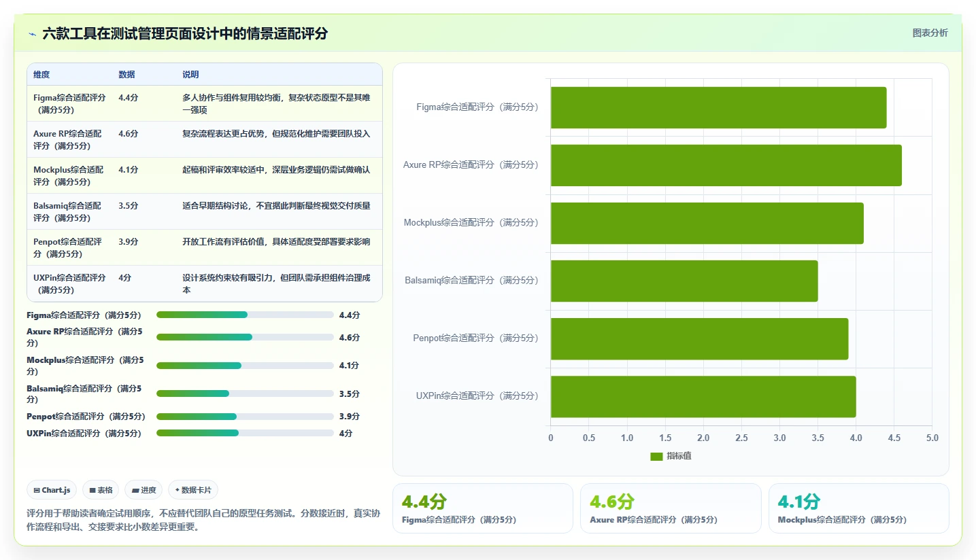The width and height of the screenshot is (976, 560).
Task: Select the 进度 tag chip
Action: (x=144, y=490)
